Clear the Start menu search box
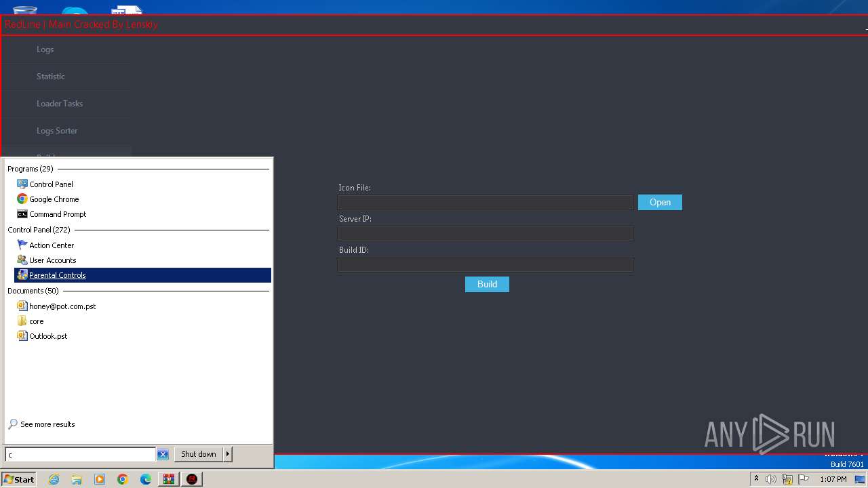This screenshot has width=868, height=488. tap(163, 455)
